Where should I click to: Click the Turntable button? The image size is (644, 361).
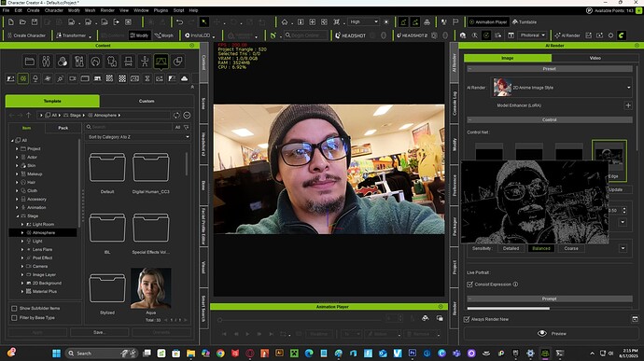(x=525, y=22)
